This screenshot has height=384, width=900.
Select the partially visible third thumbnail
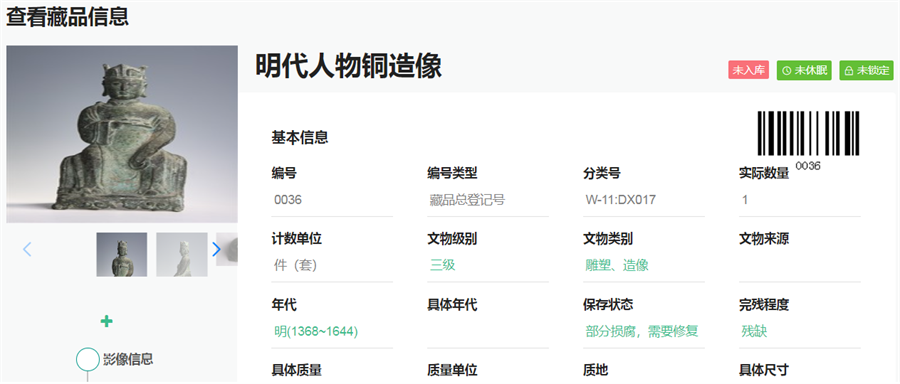point(227,249)
